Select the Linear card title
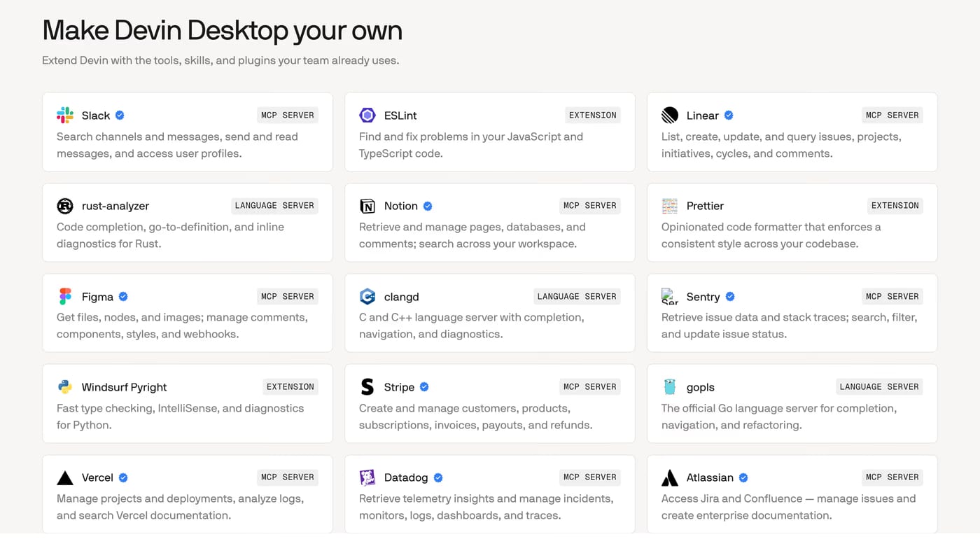980x553 pixels. [703, 115]
